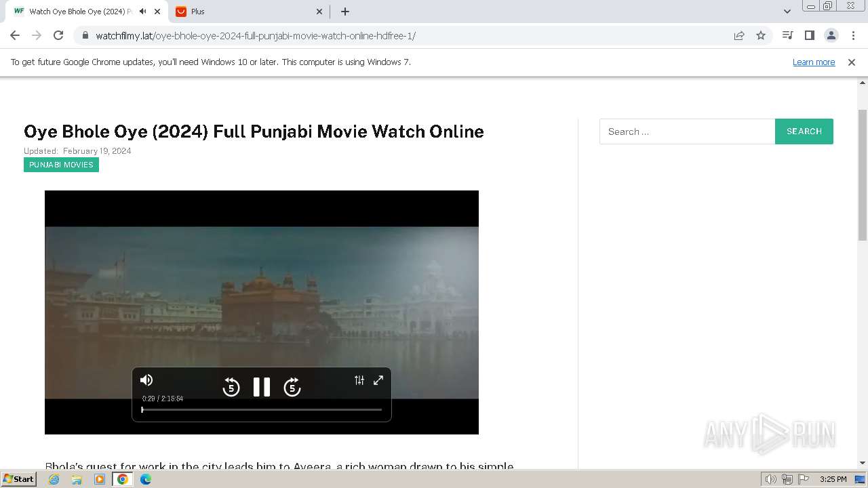This screenshot has height=488, width=868.
Task: Click the green SEARCH button
Action: tap(804, 131)
